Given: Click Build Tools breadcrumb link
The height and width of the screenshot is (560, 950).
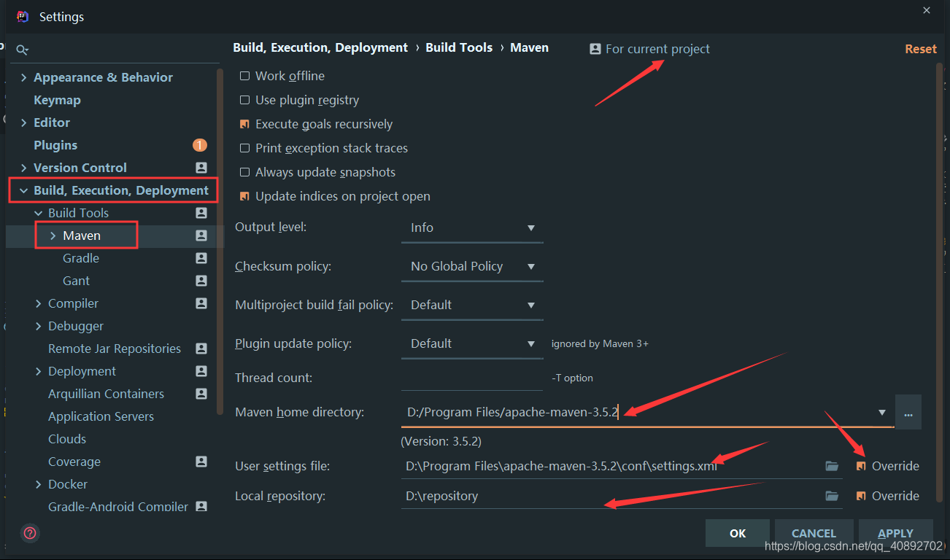Looking at the screenshot, I should coord(459,47).
